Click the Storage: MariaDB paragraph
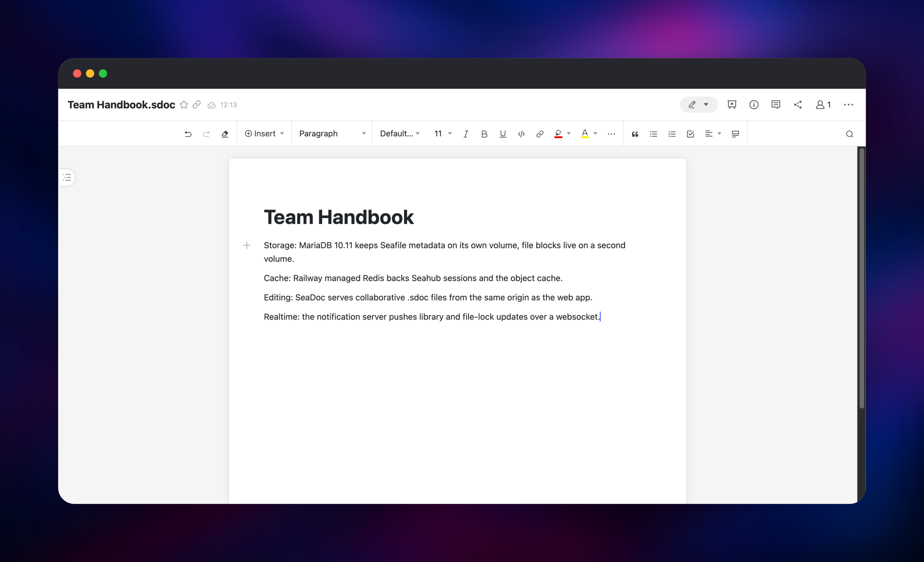 point(444,252)
